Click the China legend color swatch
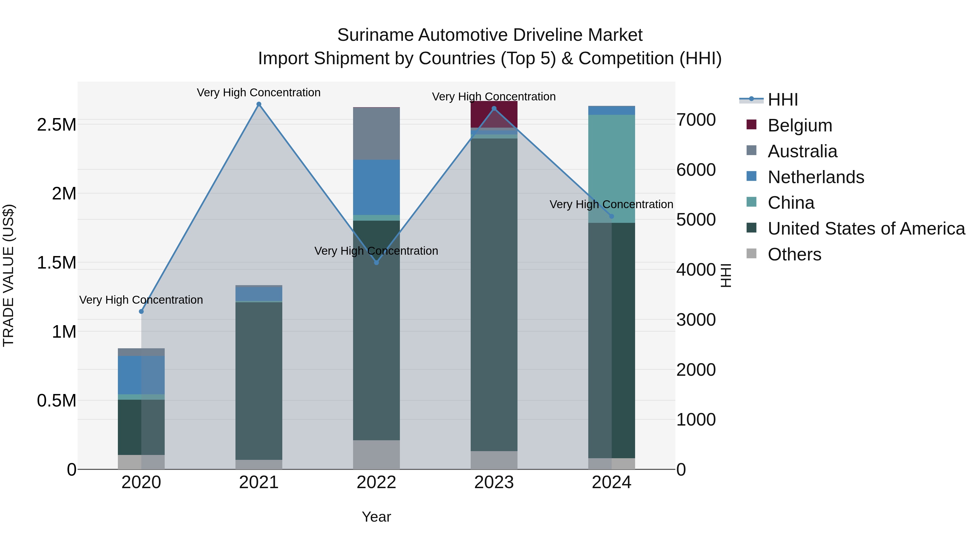 tap(751, 202)
